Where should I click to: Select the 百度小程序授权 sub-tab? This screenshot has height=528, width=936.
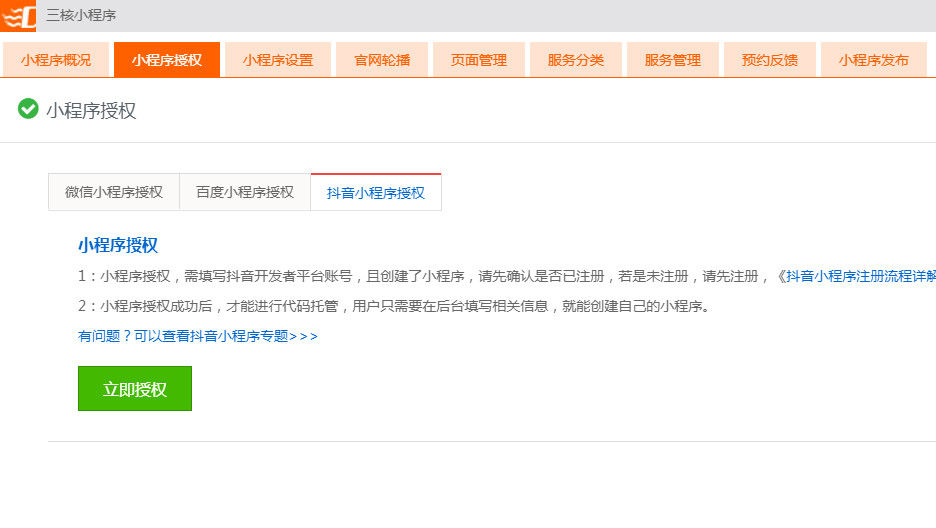pyautogui.click(x=245, y=192)
